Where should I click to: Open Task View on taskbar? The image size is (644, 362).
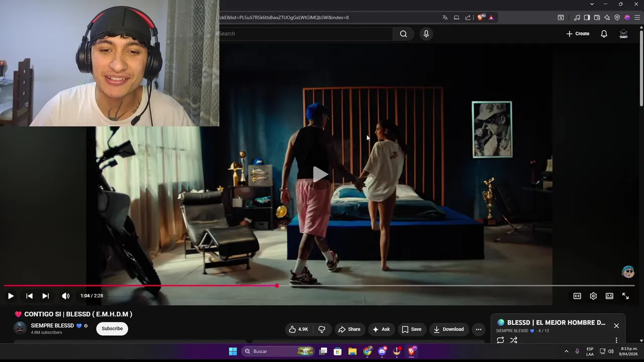[x=324, y=351]
